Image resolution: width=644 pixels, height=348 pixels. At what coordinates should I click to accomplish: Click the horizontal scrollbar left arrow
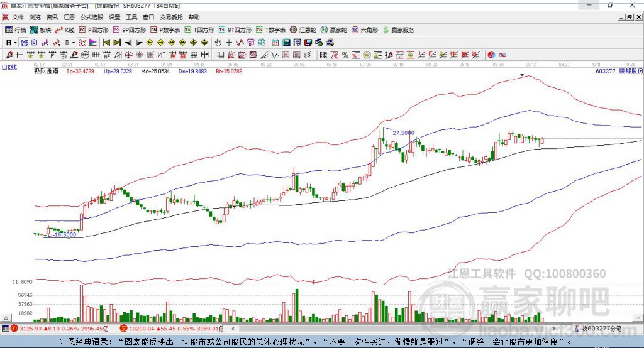click(x=233, y=329)
